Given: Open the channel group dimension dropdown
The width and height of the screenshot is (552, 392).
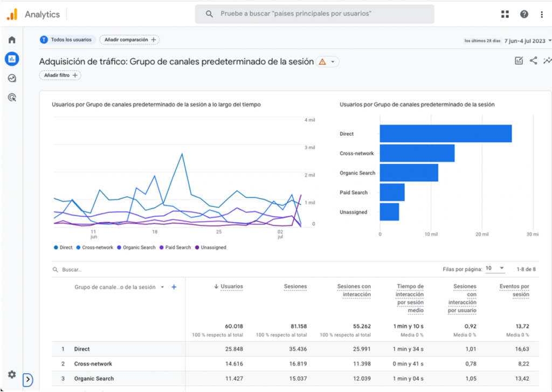Looking at the screenshot, I should [x=162, y=287].
